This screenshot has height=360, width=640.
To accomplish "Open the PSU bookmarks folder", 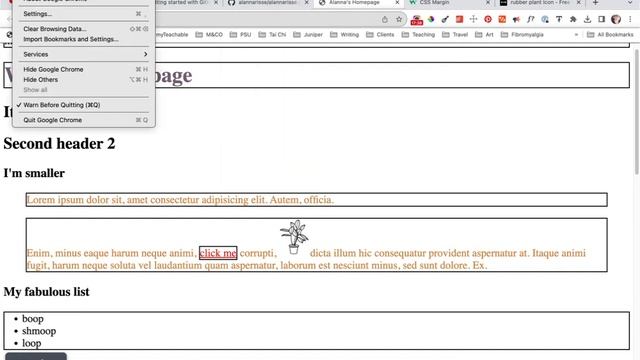I will [240, 35].
